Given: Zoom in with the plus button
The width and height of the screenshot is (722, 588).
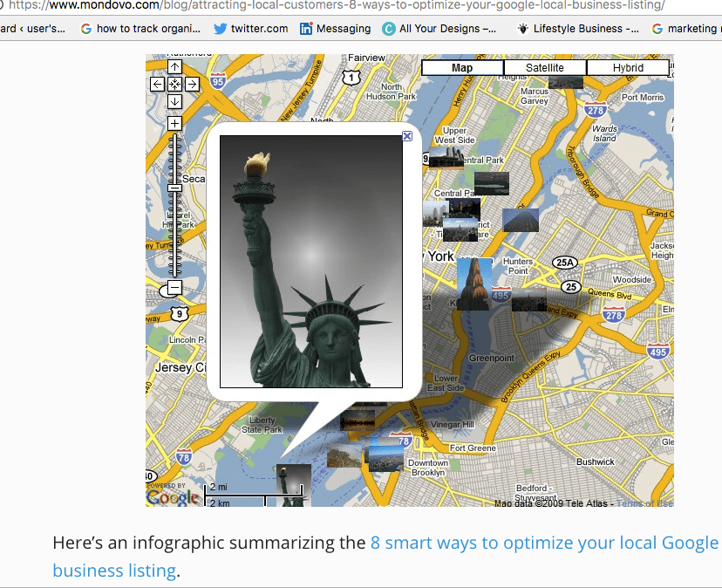Looking at the screenshot, I should coord(174,124).
